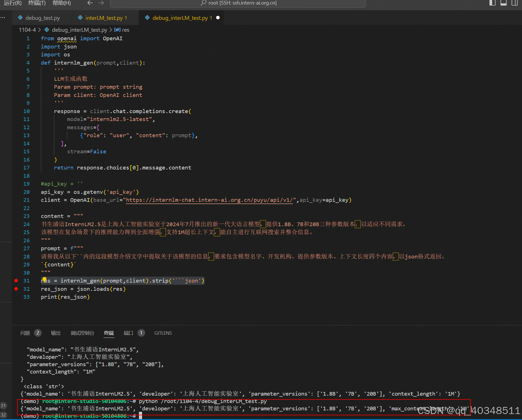Open the 终端(T) menu

coord(37,3)
